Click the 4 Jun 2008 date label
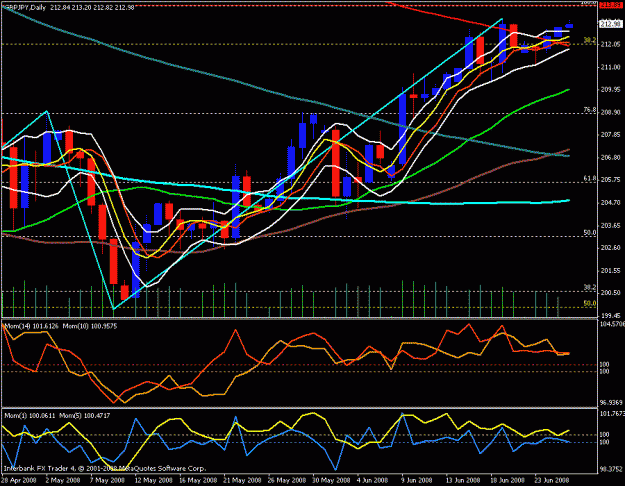This screenshot has height=486, width=625. click(372, 480)
